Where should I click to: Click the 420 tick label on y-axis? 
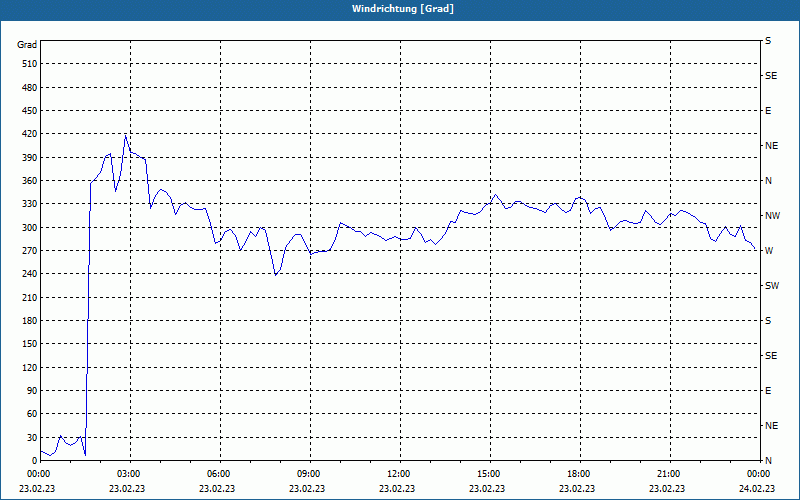click(30, 134)
